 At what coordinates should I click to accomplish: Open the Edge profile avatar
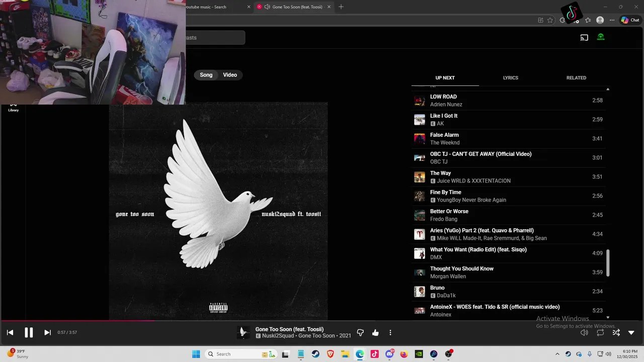[600, 20]
